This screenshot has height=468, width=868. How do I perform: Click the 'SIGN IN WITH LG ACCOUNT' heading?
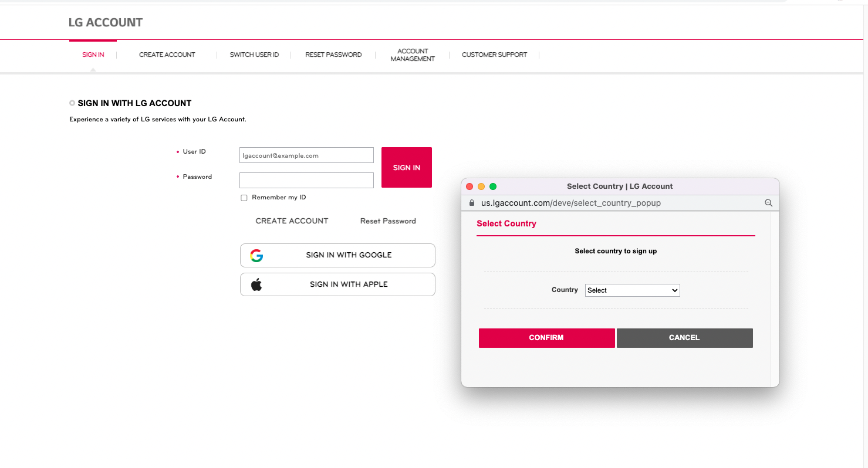[x=134, y=103]
